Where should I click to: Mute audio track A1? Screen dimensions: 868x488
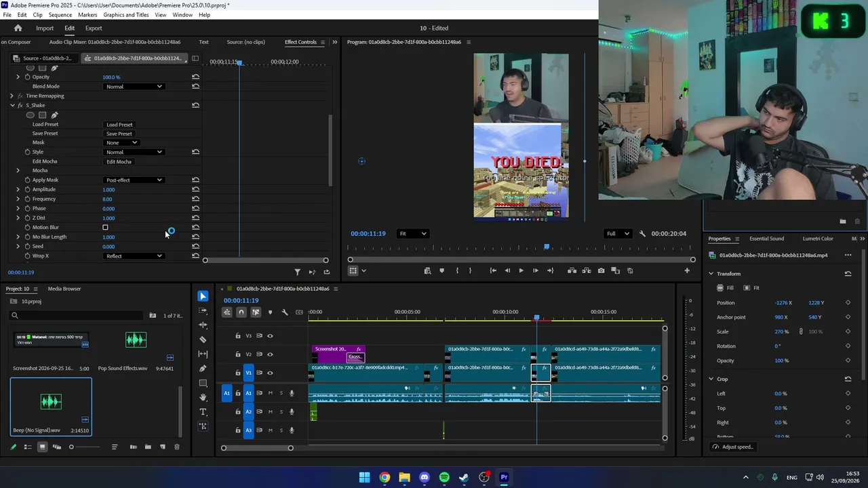click(270, 393)
